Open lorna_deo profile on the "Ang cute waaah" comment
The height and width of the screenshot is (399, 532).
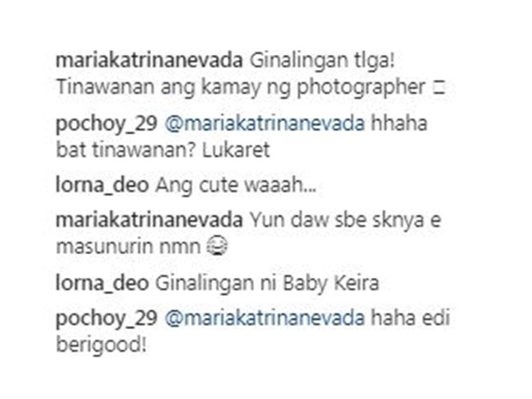[x=102, y=186]
